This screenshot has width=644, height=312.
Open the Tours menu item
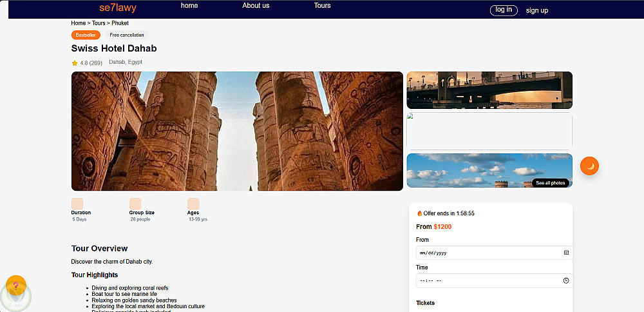pos(323,5)
